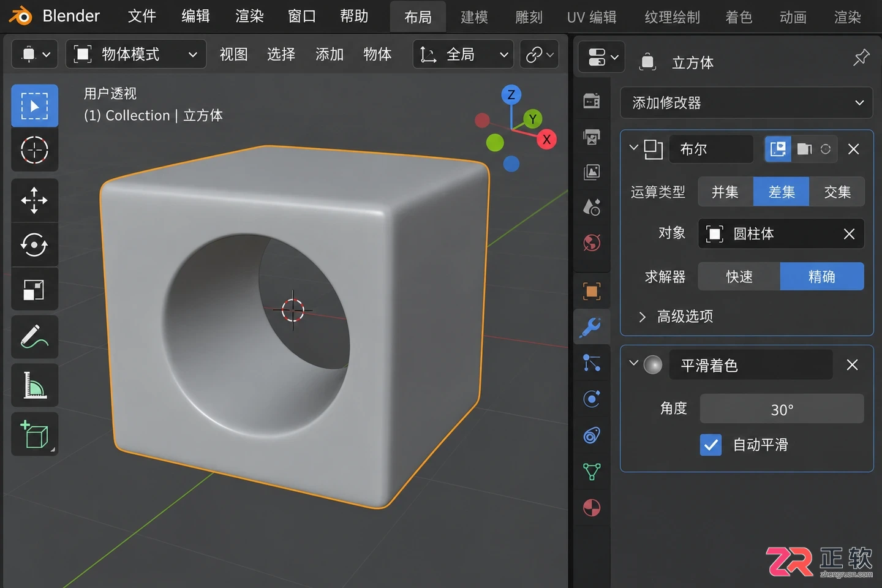Set boolean operation to 交集
Screen dimensions: 882x588
pyautogui.click(x=837, y=192)
